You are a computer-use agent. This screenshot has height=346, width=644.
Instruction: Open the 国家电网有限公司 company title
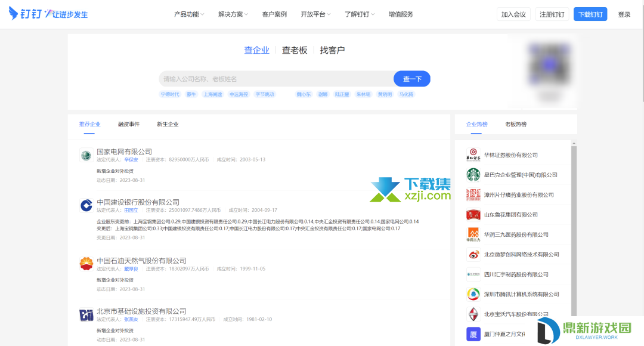[124, 152]
